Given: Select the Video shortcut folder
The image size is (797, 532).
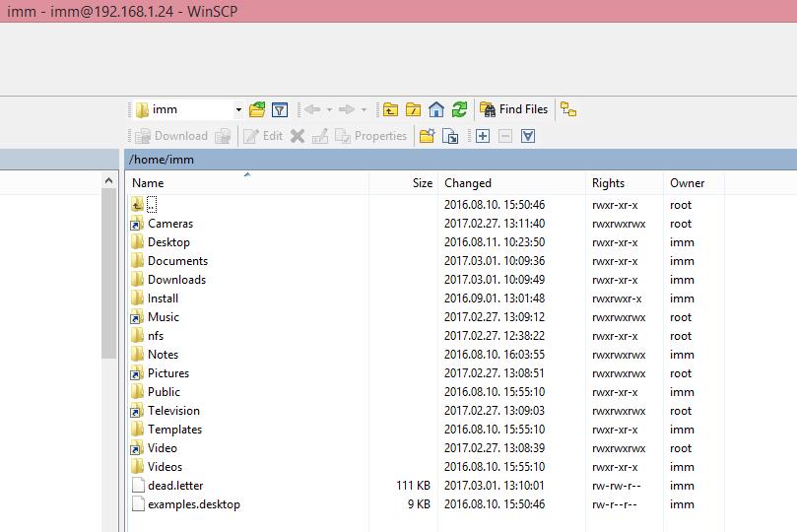Looking at the screenshot, I should (x=163, y=448).
